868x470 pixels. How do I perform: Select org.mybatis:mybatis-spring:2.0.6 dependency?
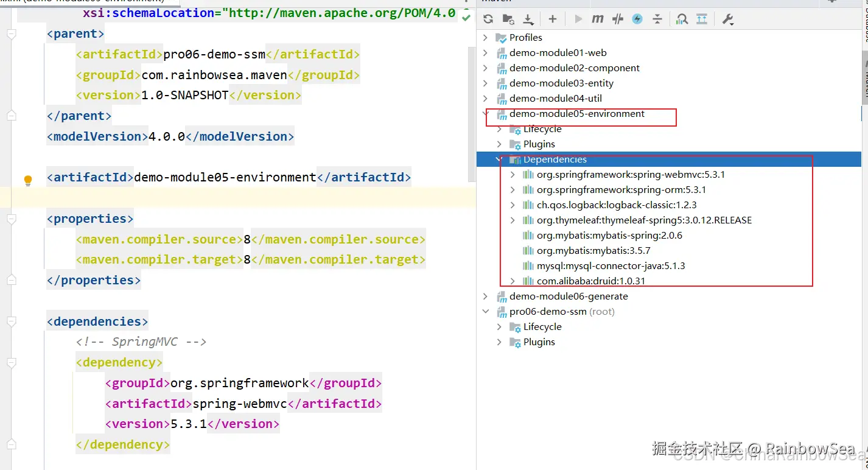pyautogui.click(x=609, y=236)
